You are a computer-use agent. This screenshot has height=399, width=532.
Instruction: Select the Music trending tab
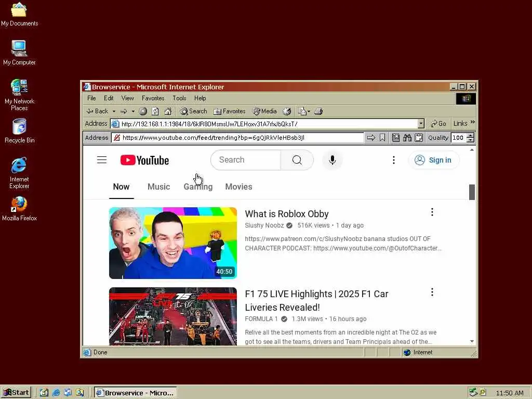pos(159,187)
